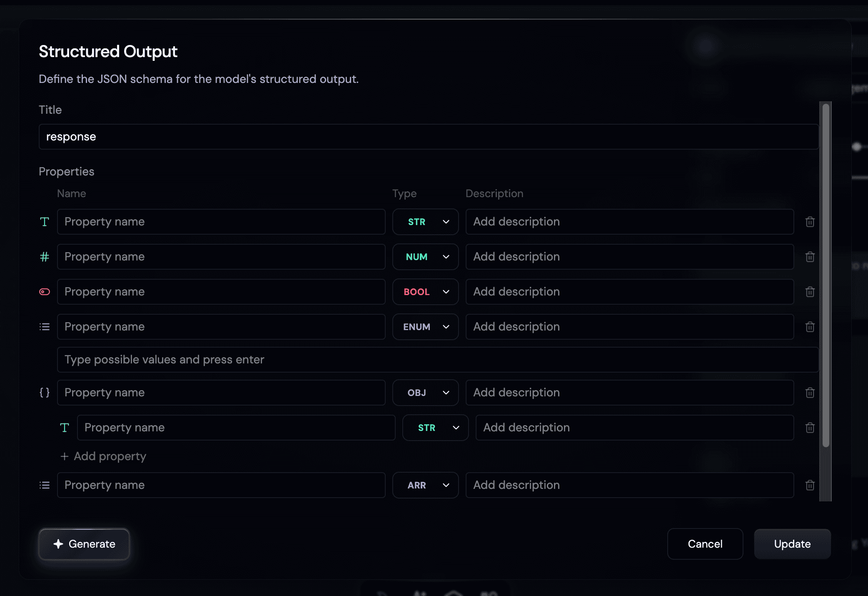
Task: Delete the STR property row at top
Action: point(810,222)
